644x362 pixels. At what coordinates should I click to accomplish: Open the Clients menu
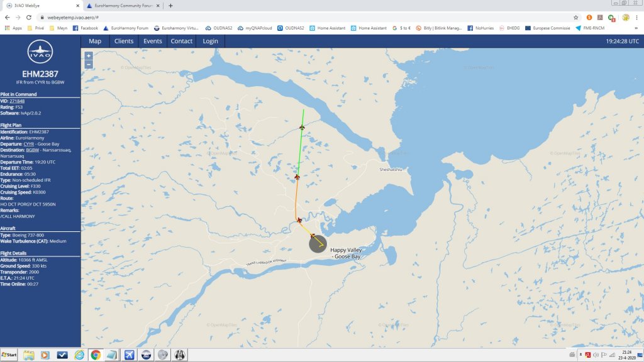click(x=124, y=41)
